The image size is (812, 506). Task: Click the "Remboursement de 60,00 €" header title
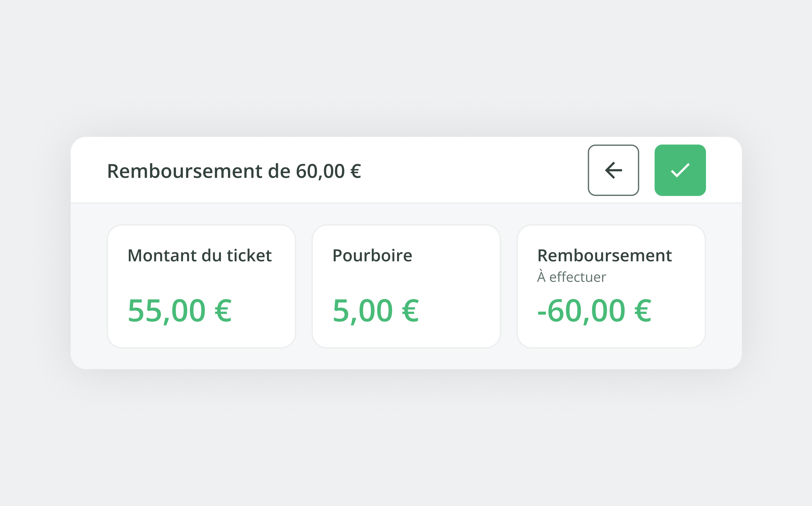(234, 171)
